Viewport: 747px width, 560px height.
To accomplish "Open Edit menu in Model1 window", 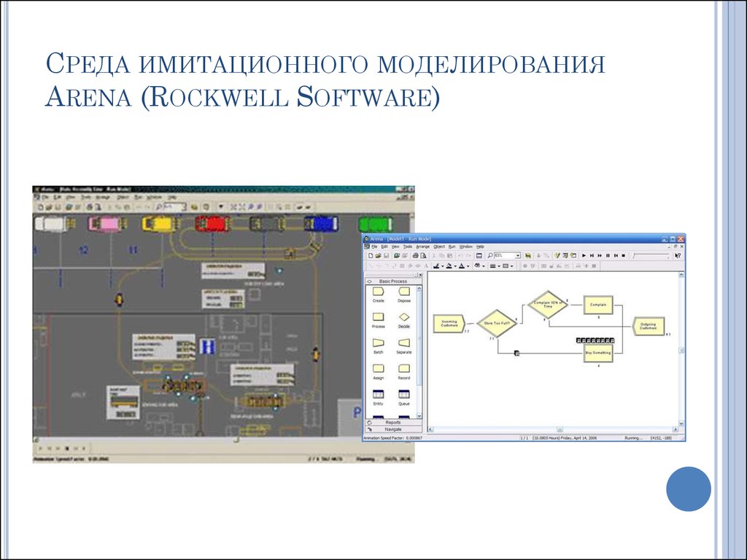I will (x=384, y=246).
